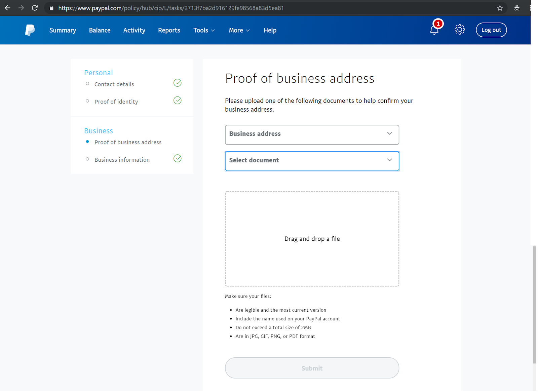Open the More menu
This screenshot has width=538, height=392.
[239, 30]
